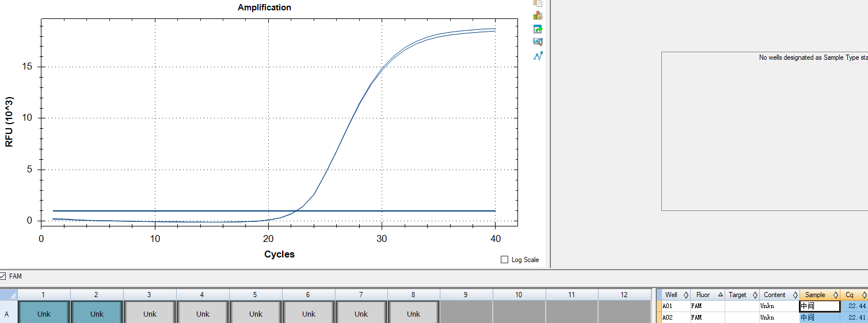This screenshot has width=868, height=323.
Task: Click the Sample column sort arrow
Action: click(x=835, y=295)
